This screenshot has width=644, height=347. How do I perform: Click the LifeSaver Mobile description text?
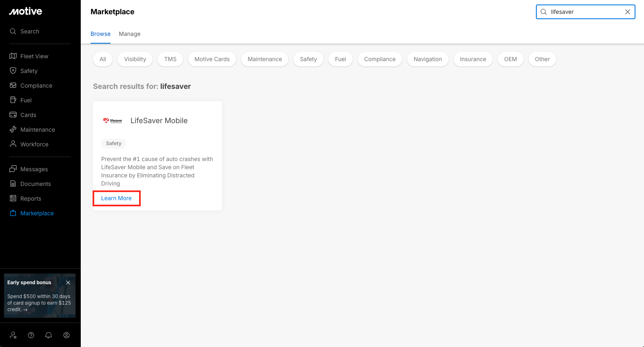(157, 171)
